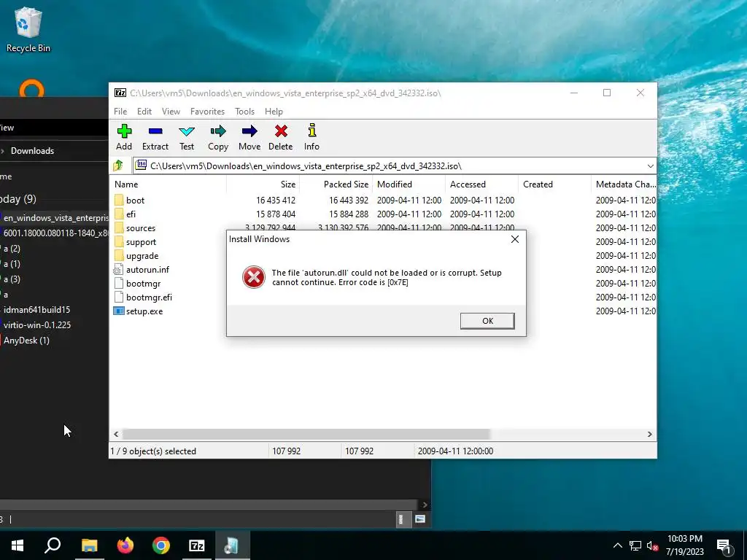747x560 pixels.
Task: Open the taskbar clock showing 10:03 PM
Action: click(x=684, y=545)
